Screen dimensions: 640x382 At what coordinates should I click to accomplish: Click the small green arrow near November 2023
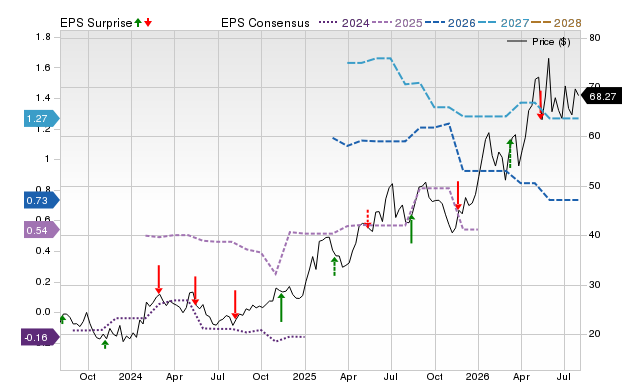click(105, 344)
